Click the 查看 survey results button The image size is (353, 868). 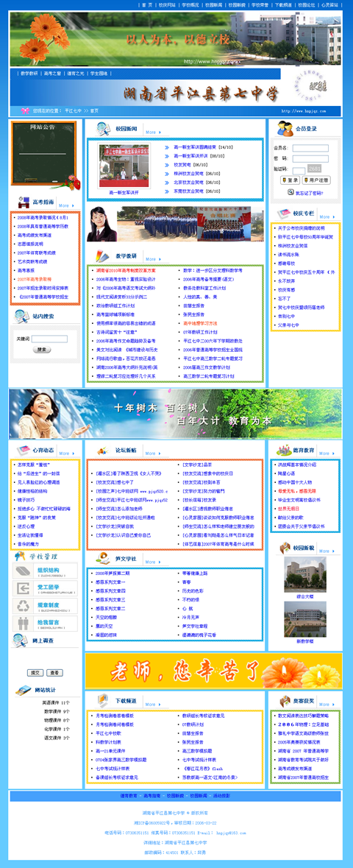pyautogui.click(x=54, y=672)
